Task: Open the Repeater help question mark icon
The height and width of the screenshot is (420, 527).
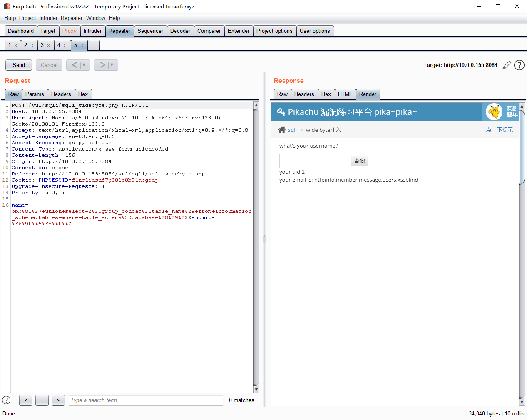Action: point(519,65)
